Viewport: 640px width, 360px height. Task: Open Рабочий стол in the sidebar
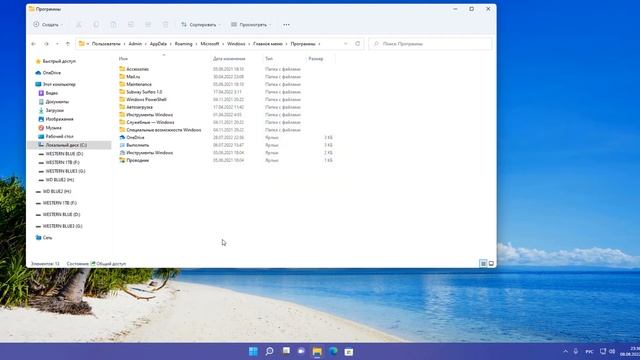tap(56, 136)
